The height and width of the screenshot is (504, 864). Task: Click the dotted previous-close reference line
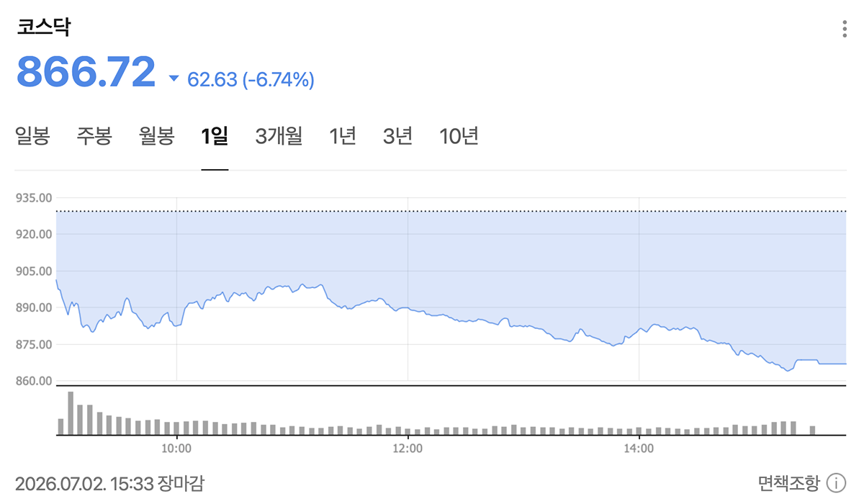(x=451, y=212)
